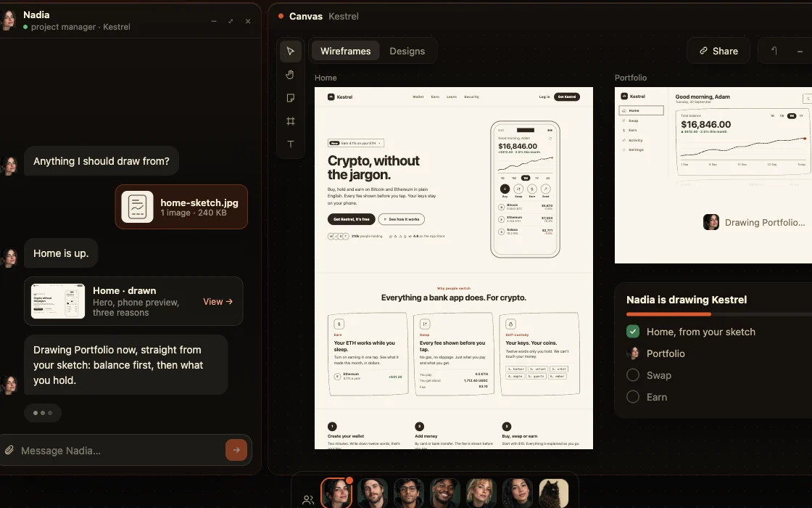Viewport: 812px width, 508px height.
Task: Click 'Good morning, Adam' in Portfolio wireframe
Action: pos(703,97)
